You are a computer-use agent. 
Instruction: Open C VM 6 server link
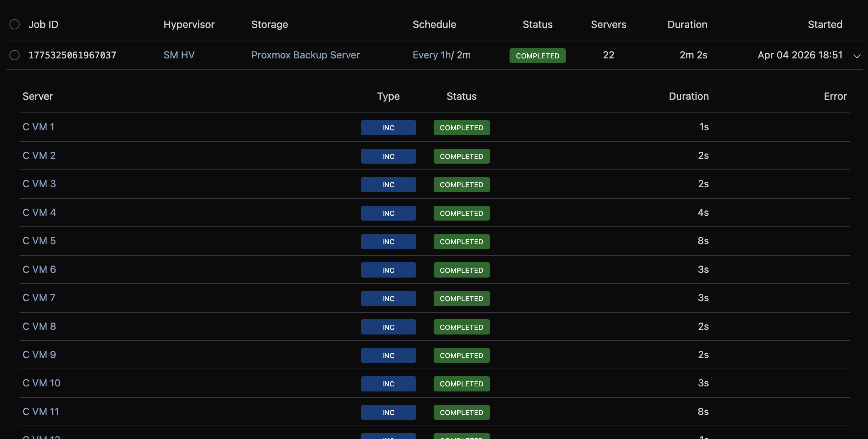pos(39,270)
